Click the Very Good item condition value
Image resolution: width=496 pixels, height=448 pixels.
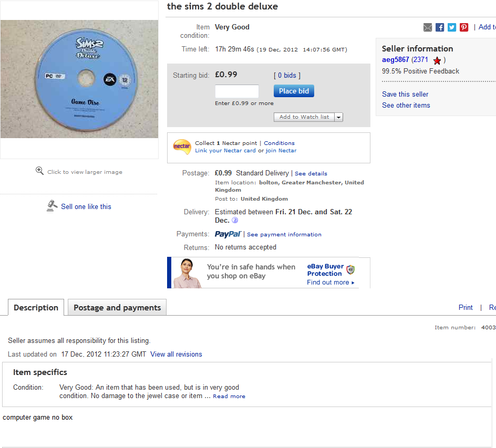(x=232, y=27)
